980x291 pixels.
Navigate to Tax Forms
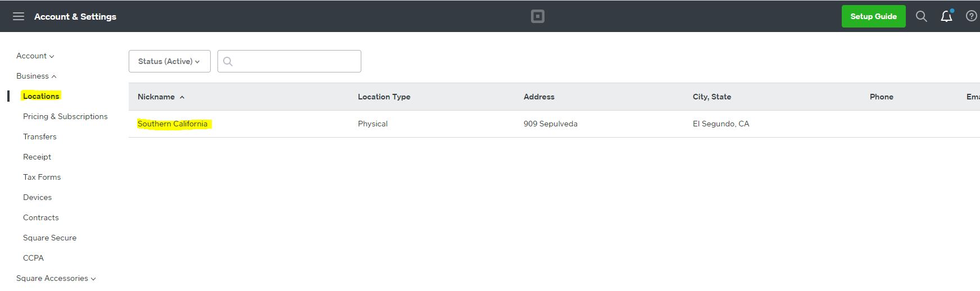click(x=42, y=177)
